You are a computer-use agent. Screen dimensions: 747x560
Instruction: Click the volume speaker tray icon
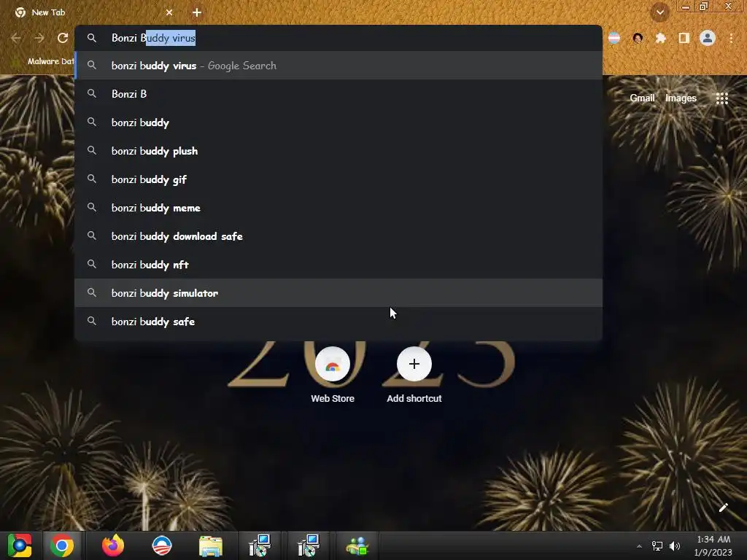click(x=675, y=546)
